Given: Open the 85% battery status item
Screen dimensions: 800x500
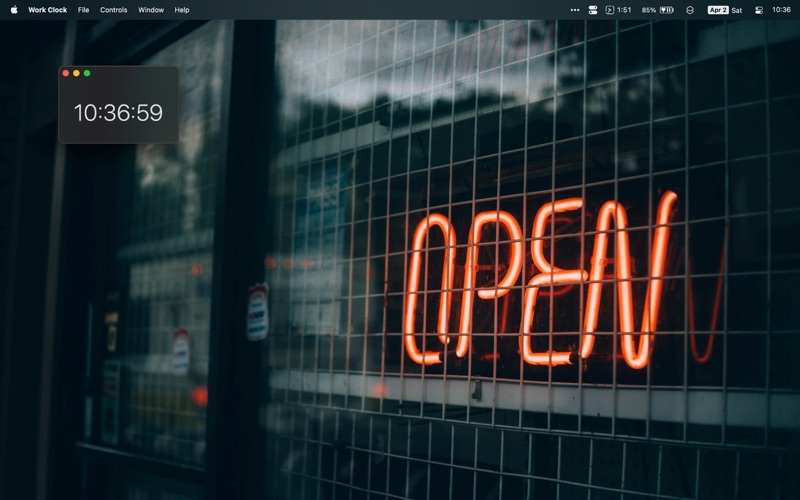Looking at the screenshot, I should pos(658,10).
